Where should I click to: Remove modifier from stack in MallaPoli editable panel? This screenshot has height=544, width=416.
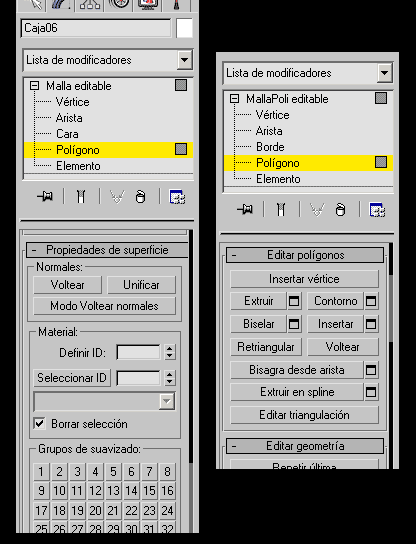click(340, 209)
